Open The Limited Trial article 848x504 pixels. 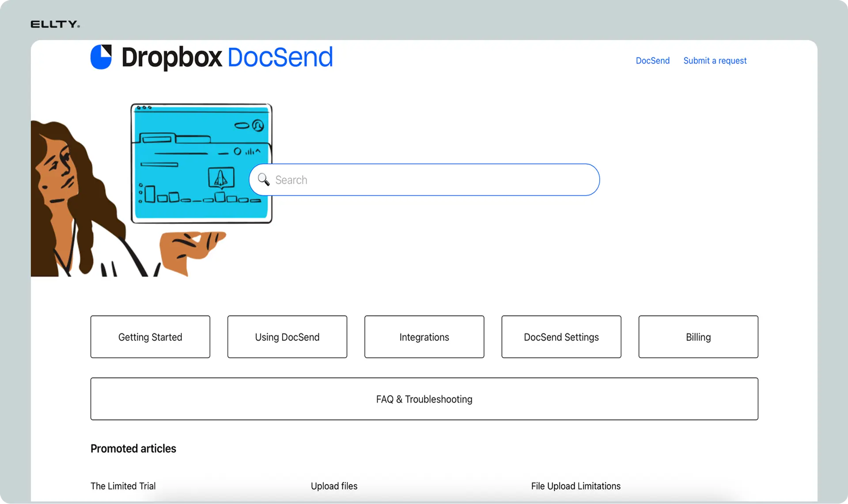pos(123,486)
